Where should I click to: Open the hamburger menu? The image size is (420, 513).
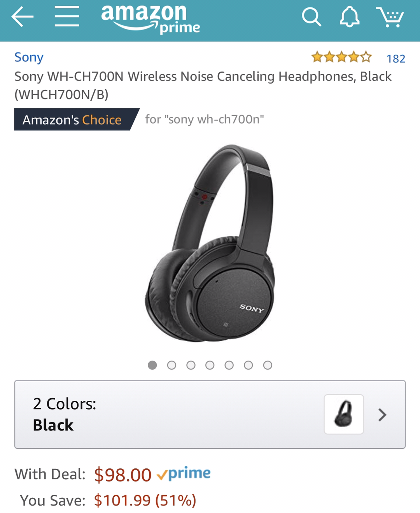click(x=67, y=17)
